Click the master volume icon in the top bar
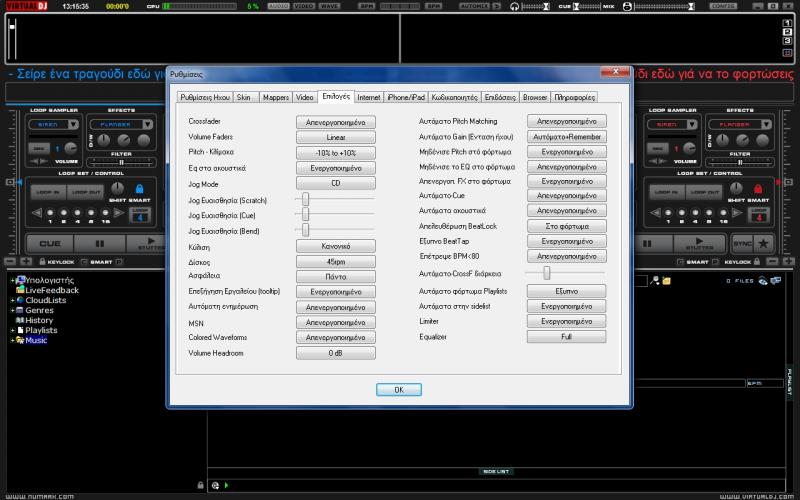 coord(628,6)
